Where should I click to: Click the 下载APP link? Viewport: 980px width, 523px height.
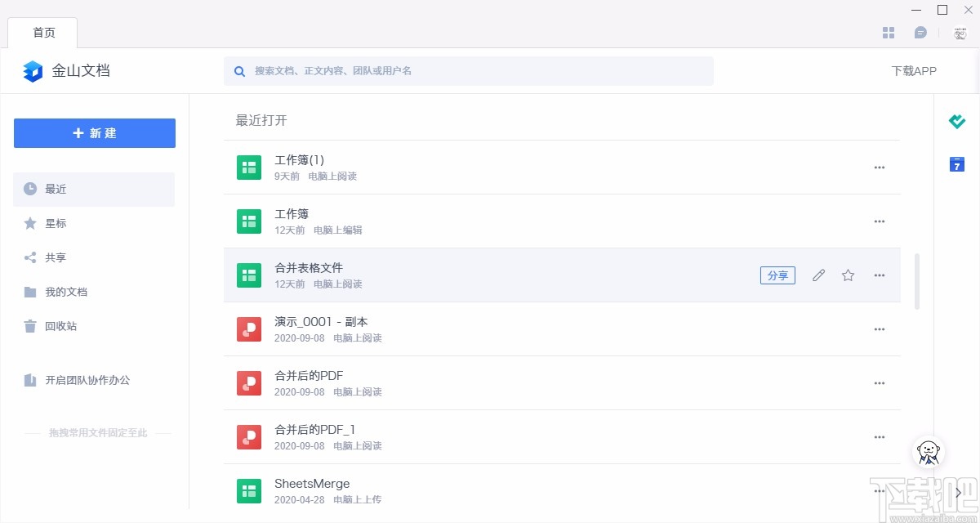(x=914, y=71)
